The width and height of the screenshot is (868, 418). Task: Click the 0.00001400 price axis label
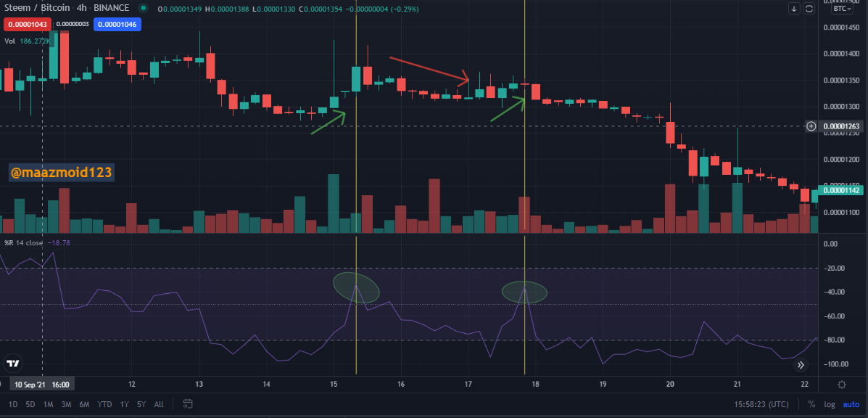pos(841,54)
